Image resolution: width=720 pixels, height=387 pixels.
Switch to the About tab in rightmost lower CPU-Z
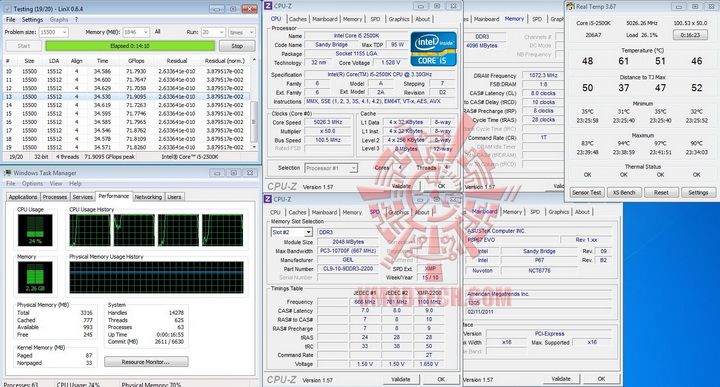tap(582, 212)
